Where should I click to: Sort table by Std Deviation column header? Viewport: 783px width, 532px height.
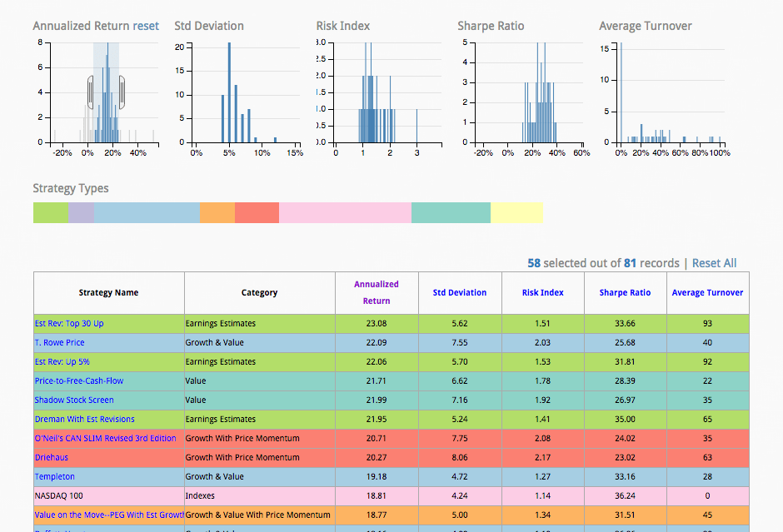(460, 292)
